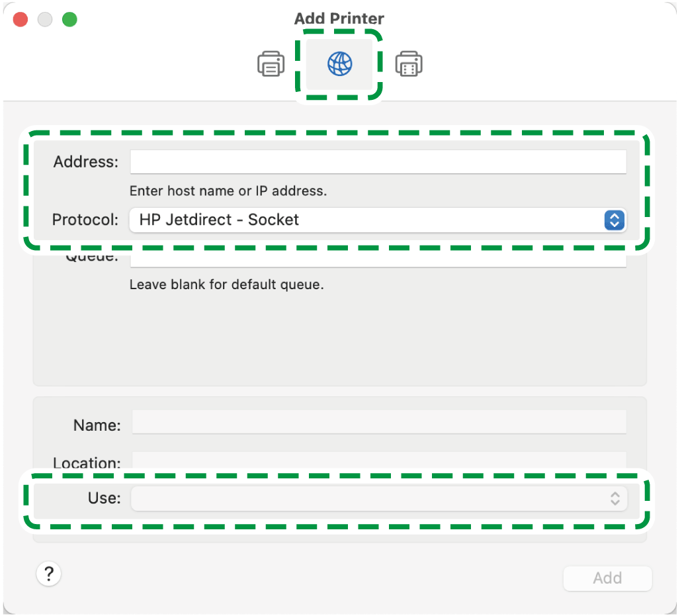Viewport: 680px width, 616px height.
Task: Click the green zoom window button
Action: pyautogui.click(x=69, y=20)
